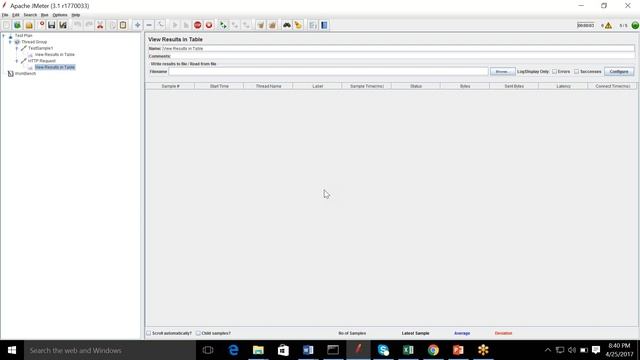Clear all results with Clear All icon
The image size is (640, 360).
click(x=272, y=25)
